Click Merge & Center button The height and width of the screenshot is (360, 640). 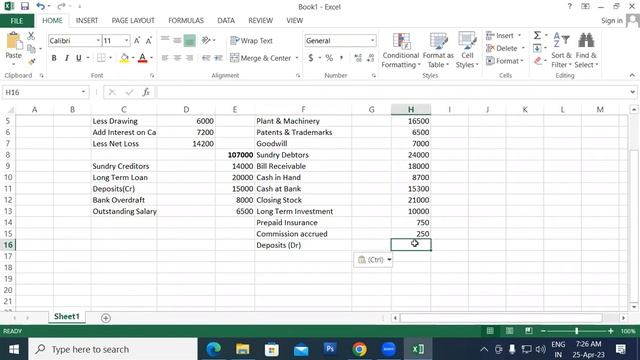pos(260,58)
